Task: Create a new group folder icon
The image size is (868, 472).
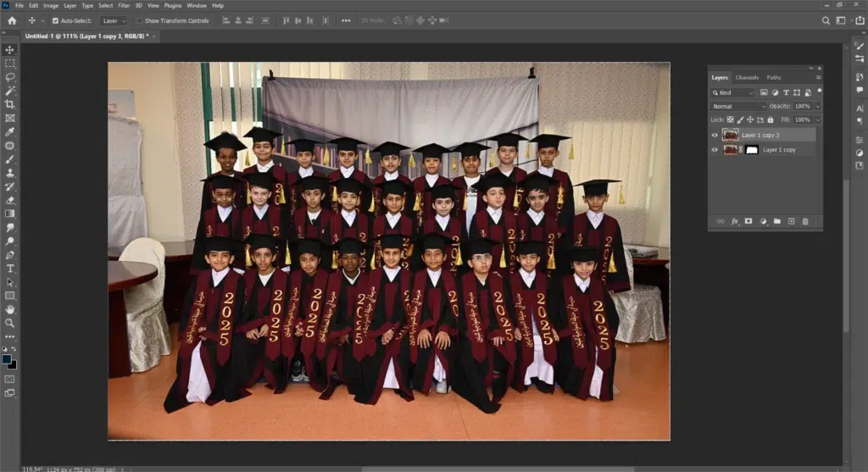Action: click(x=777, y=221)
